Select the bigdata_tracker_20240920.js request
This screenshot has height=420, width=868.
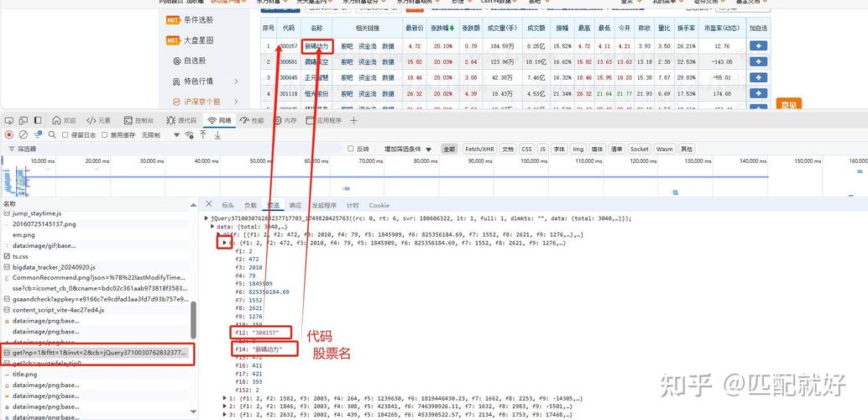pyautogui.click(x=54, y=267)
